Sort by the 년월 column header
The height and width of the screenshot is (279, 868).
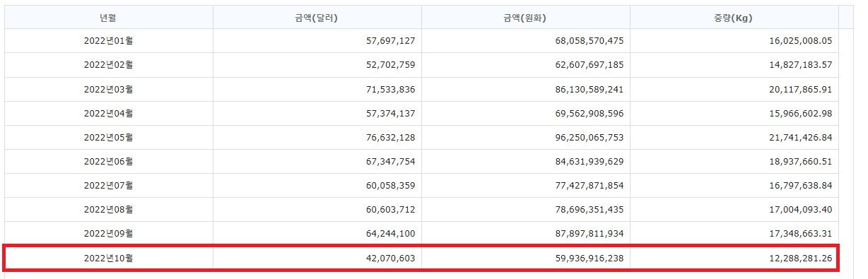(108, 17)
